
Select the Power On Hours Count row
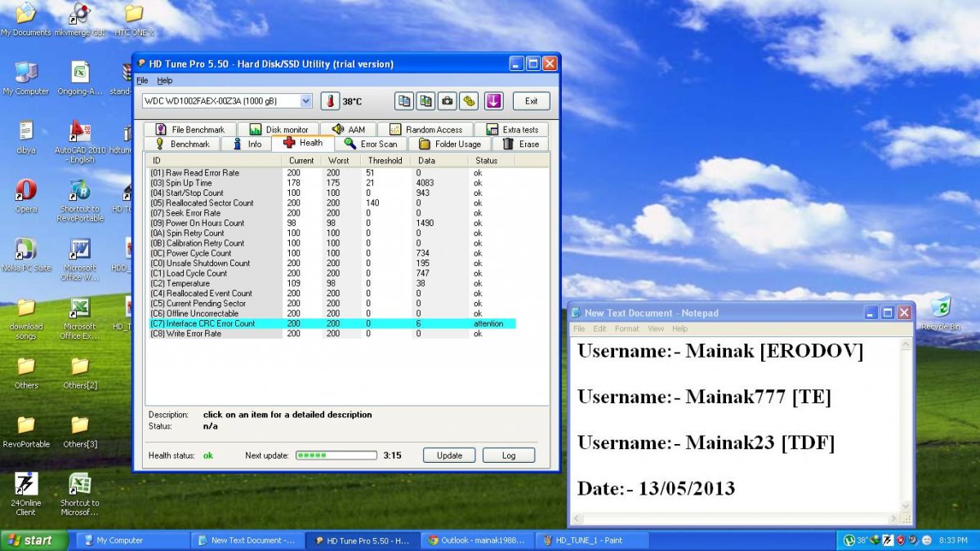331,223
